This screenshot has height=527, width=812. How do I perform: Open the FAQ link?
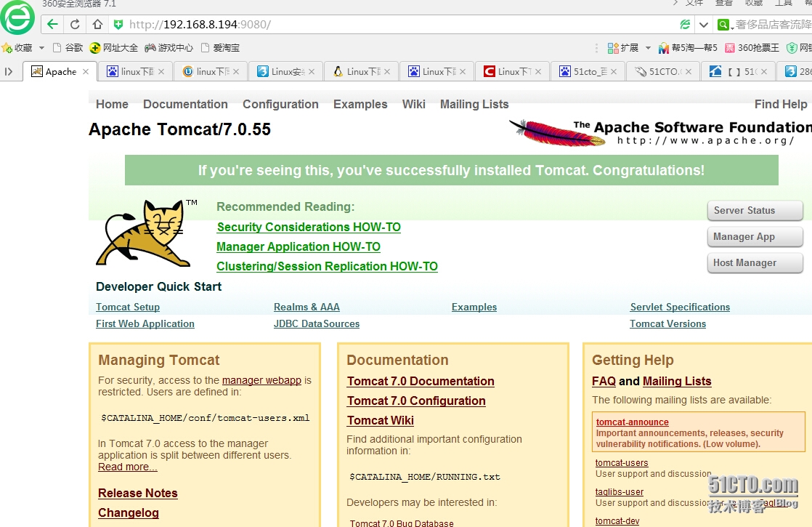604,382
